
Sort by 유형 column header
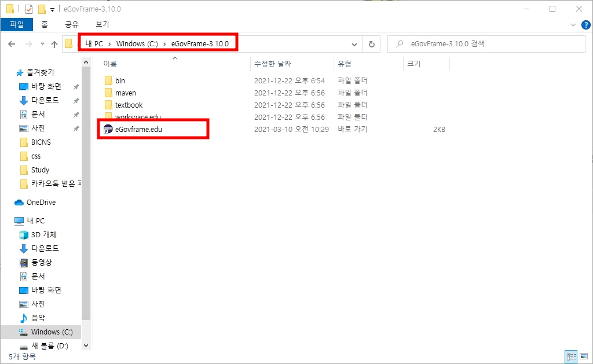tap(345, 64)
